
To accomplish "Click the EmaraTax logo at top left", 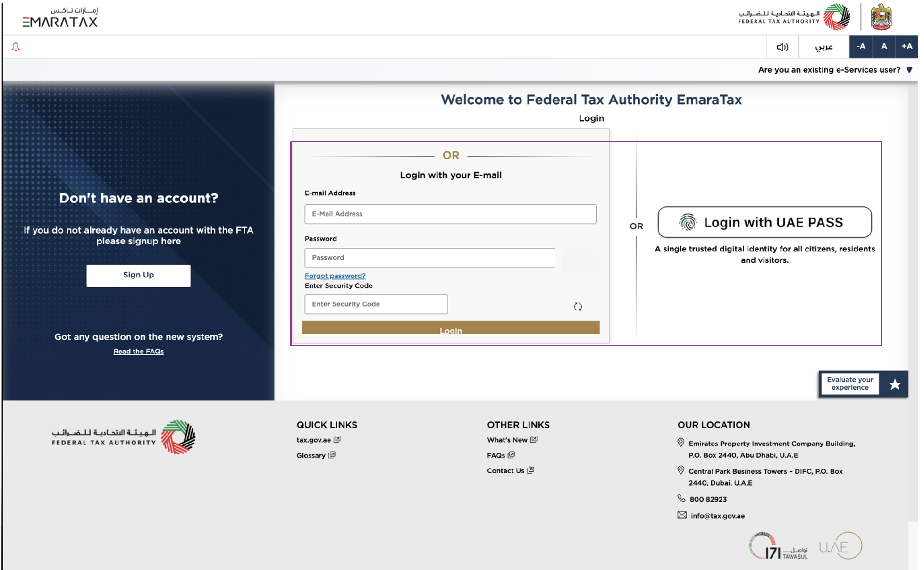I will 60,18.
